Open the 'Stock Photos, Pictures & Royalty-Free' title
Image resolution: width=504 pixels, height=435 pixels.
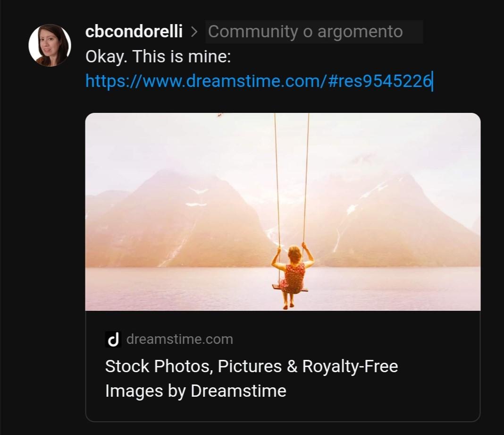pos(252,366)
